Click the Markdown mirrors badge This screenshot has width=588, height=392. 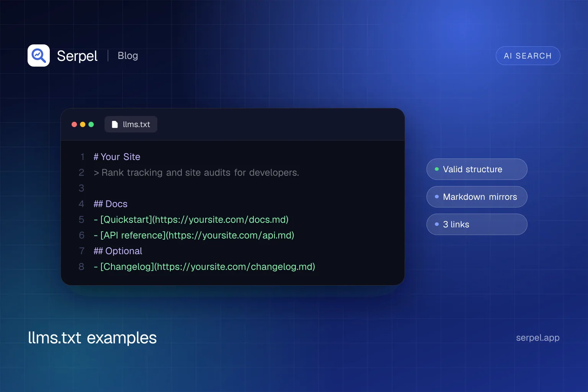pos(477,197)
